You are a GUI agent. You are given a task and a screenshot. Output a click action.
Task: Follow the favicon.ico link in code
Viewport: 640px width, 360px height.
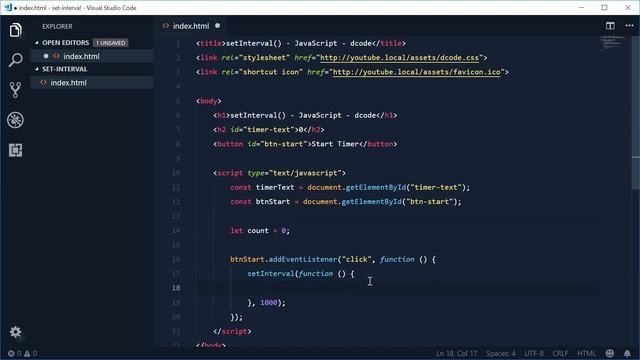click(416, 72)
